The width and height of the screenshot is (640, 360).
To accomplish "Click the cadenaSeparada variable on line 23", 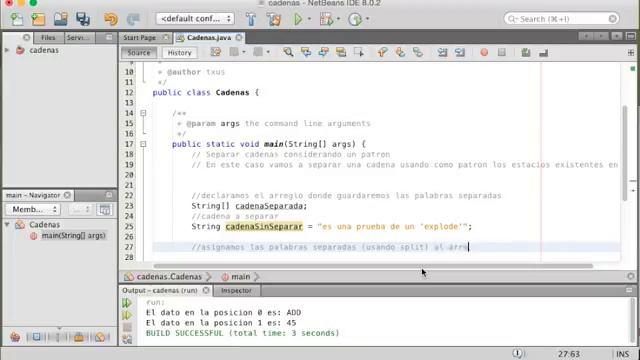I will (269, 206).
